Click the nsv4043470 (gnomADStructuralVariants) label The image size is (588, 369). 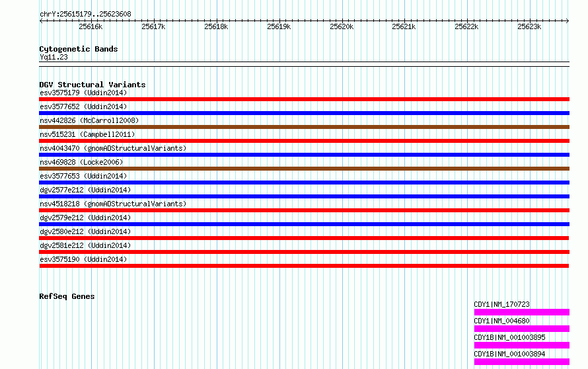coord(113,148)
